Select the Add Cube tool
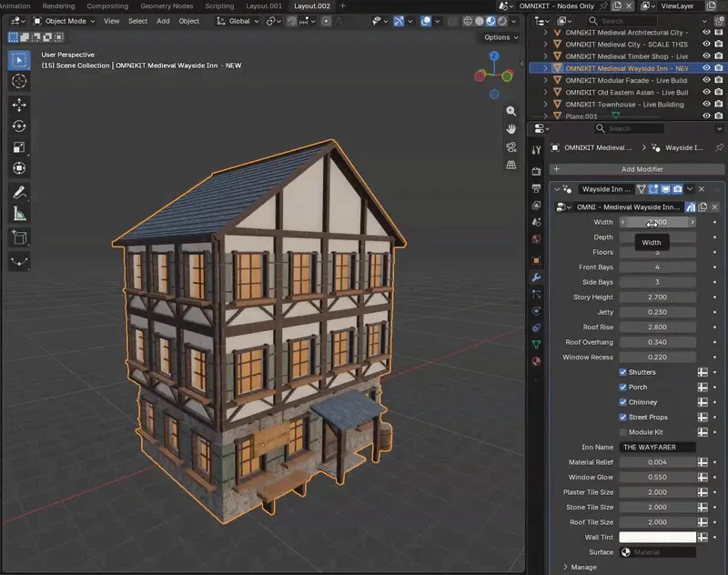This screenshot has height=575, width=728. (x=19, y=237)
